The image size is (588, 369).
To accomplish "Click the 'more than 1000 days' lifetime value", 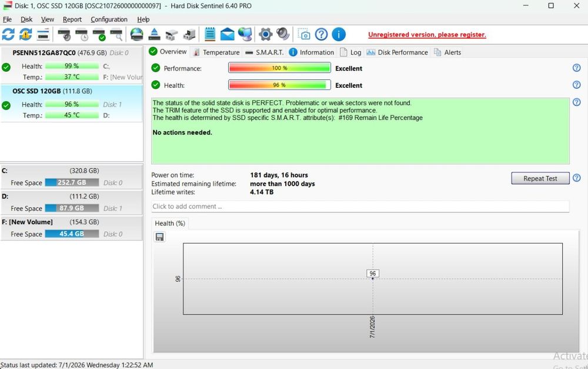I will pos(282,184).
